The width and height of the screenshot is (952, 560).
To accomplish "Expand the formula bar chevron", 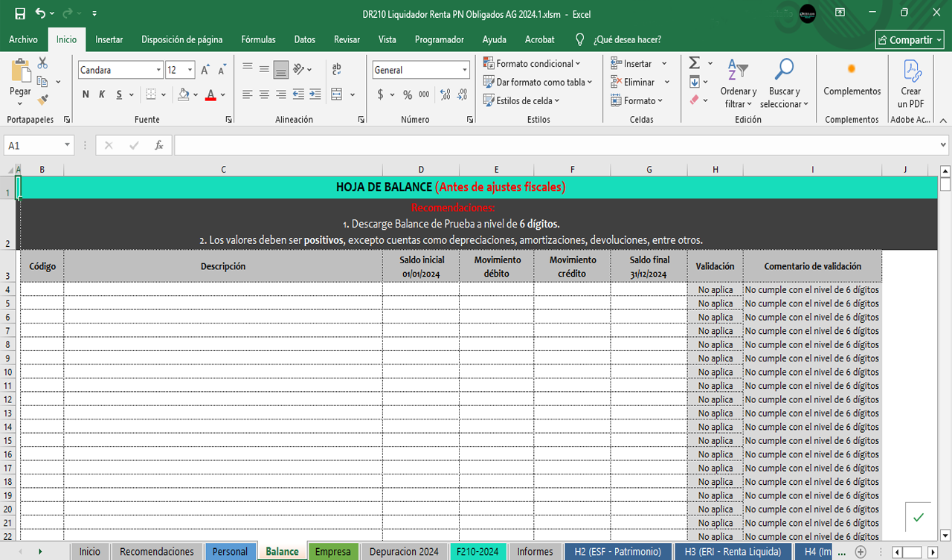I will pyautogui.click(x=943, y=146).
